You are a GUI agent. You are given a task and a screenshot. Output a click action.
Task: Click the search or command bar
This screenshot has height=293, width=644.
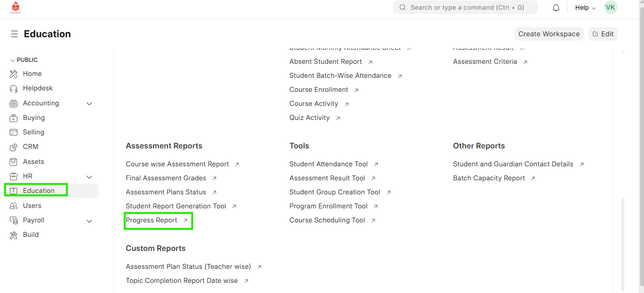(465, 7)
